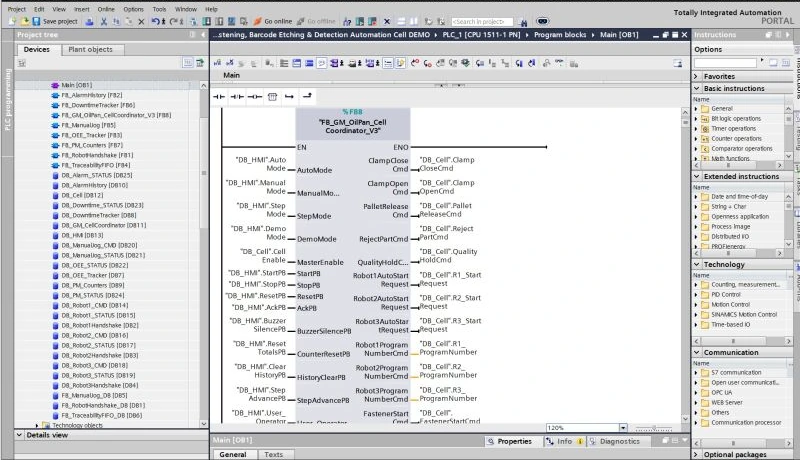Insert a normally open contact
The height and width of the screenshot is (460, 800).
[x=219, y=96]
